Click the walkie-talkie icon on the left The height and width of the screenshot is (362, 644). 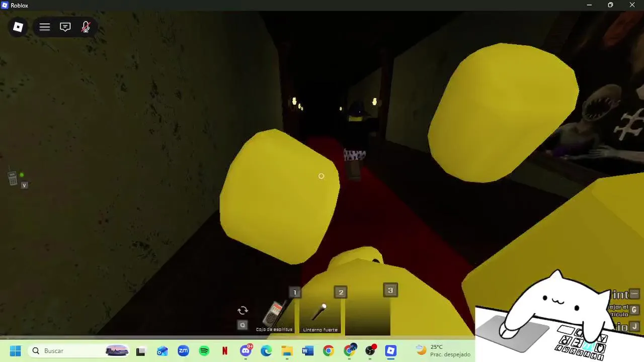13,177
